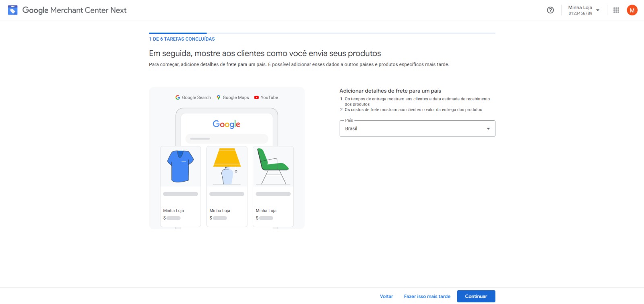Screen dimensions: 644x304
Task: Click the YouTube logo icon
Action: pos(256,97)
